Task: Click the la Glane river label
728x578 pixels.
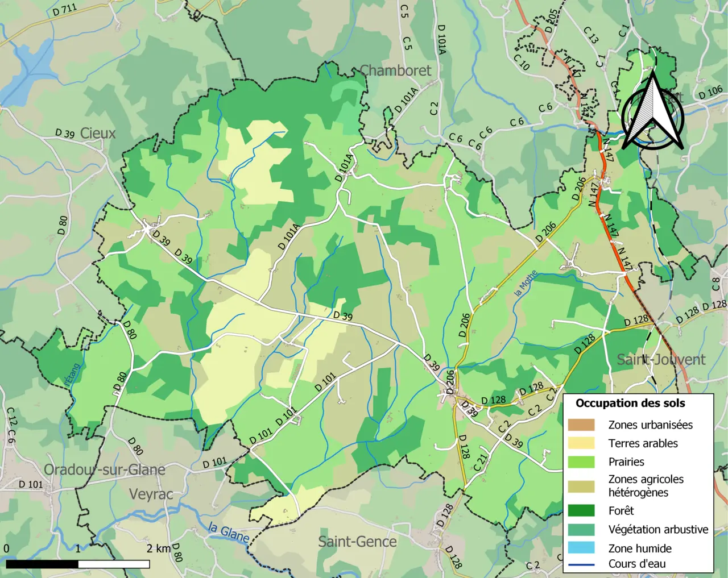Action: (229, 532)
